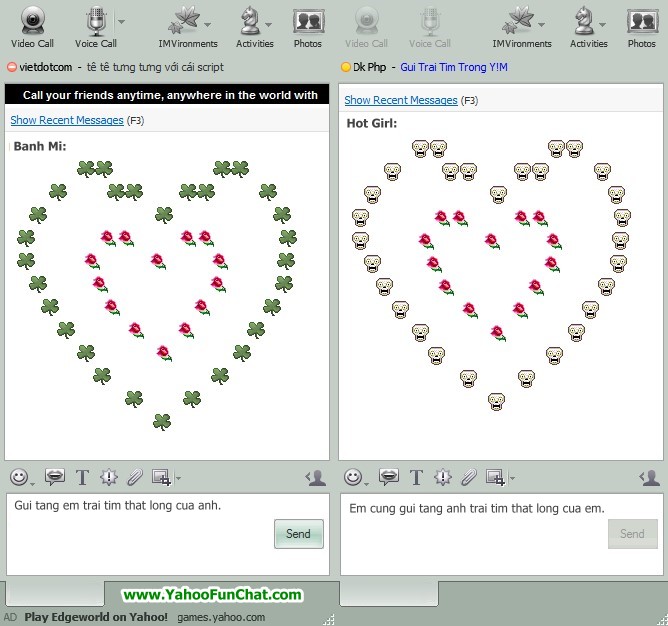Image resolution: width=668 pixels, height=626 pixels.
Task: Open Activities in vietdotcom window
Action: coord(255,26)
